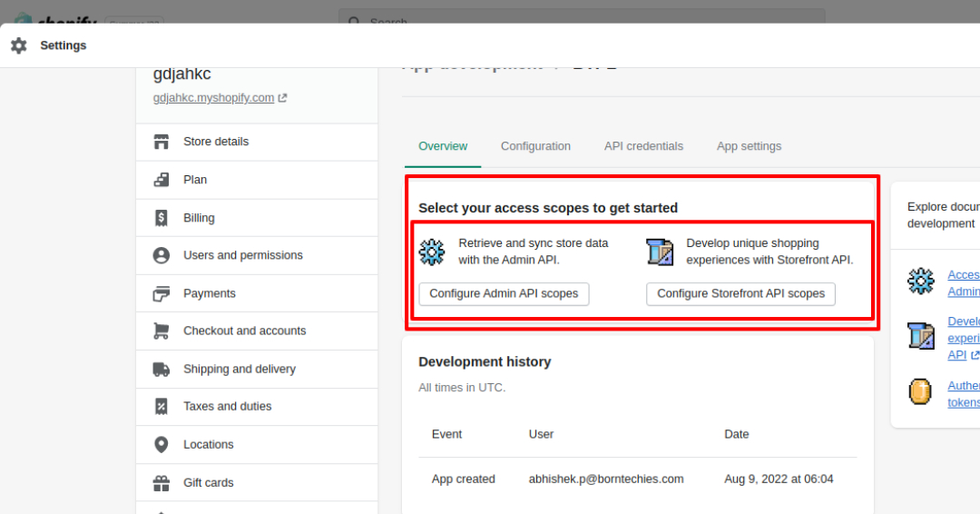This screenshot has height=514, width=980.
Task: Click the Event column header
Action: coord(446,435)
